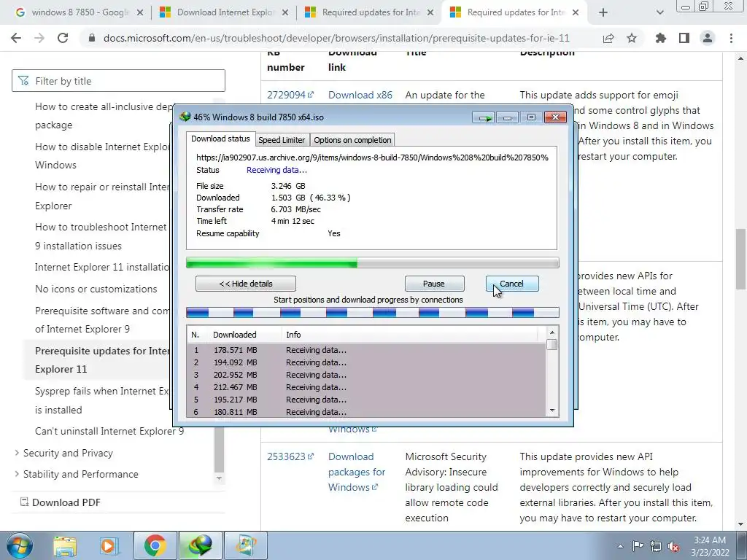
Task: Click the 'Filter by title' input field
Action: point(119,81)
